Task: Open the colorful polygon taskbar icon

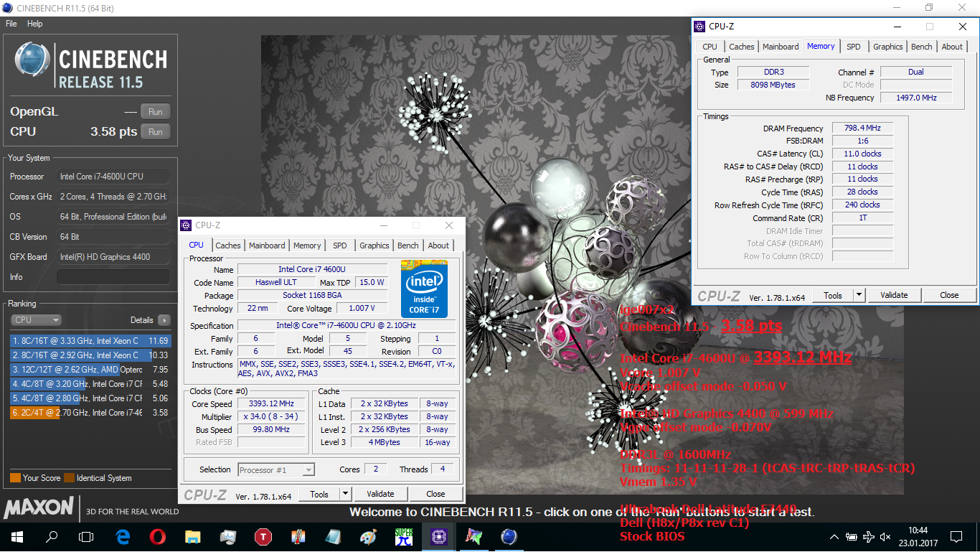Action: click(x=474, y=536)
